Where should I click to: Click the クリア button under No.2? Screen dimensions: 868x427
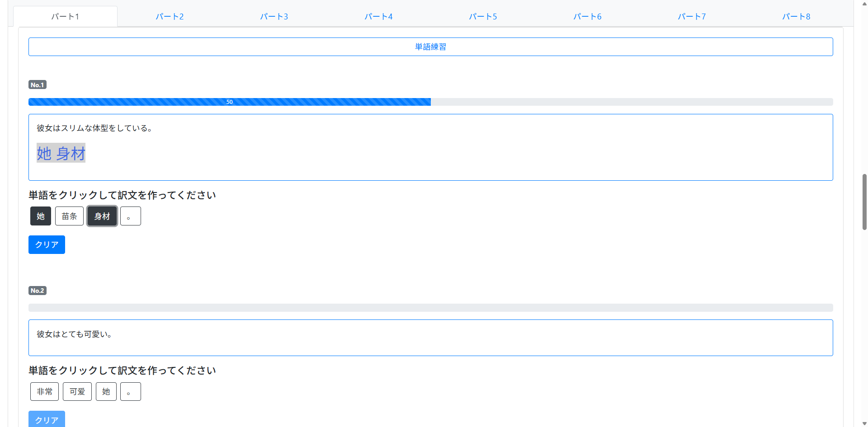click(x=47, y=419)
